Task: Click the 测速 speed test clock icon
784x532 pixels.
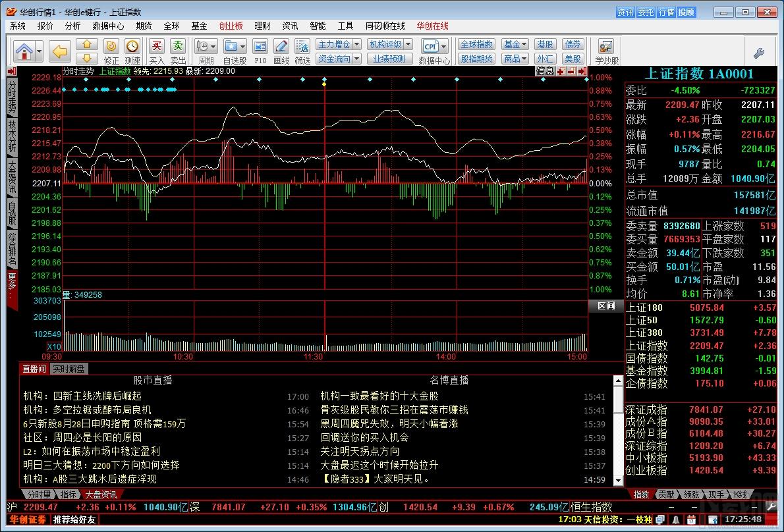Action: (132, 46)
